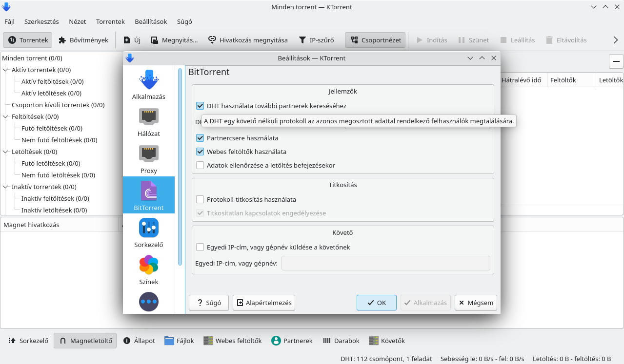Select Minden torrent (0/0) in the tree
The image size is (624, 364).
click(32, 58)
